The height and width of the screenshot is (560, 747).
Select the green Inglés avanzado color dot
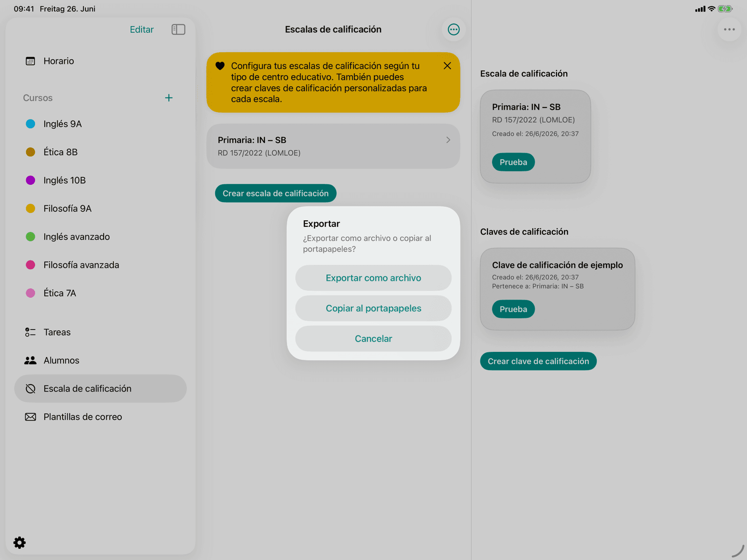click(x=30, y=237)
